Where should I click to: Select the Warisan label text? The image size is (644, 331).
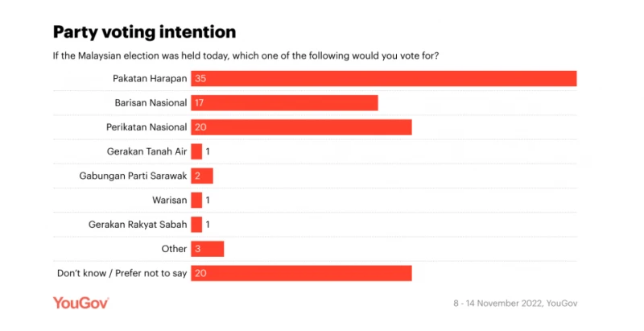(169, 200)
